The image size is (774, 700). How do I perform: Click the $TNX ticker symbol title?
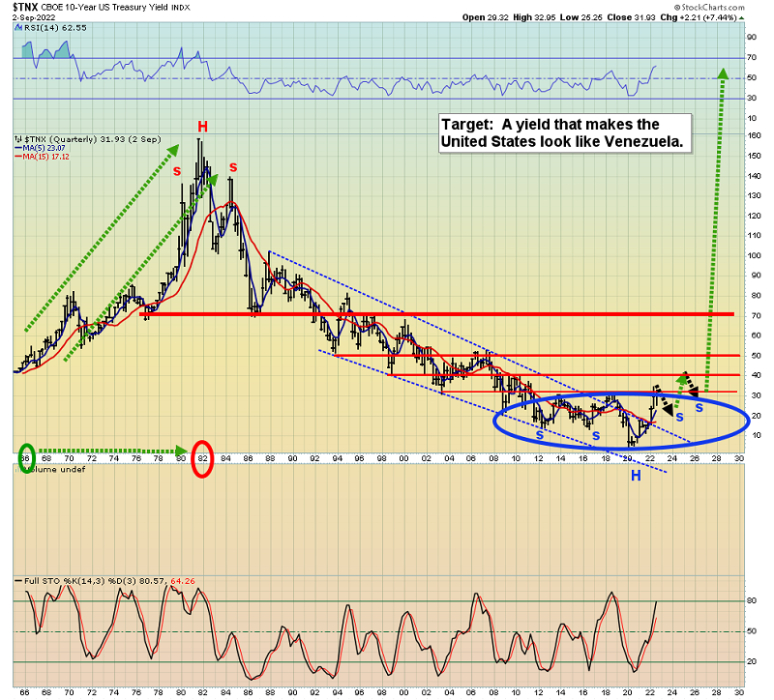pyautogui.click(x=25, y=7)
